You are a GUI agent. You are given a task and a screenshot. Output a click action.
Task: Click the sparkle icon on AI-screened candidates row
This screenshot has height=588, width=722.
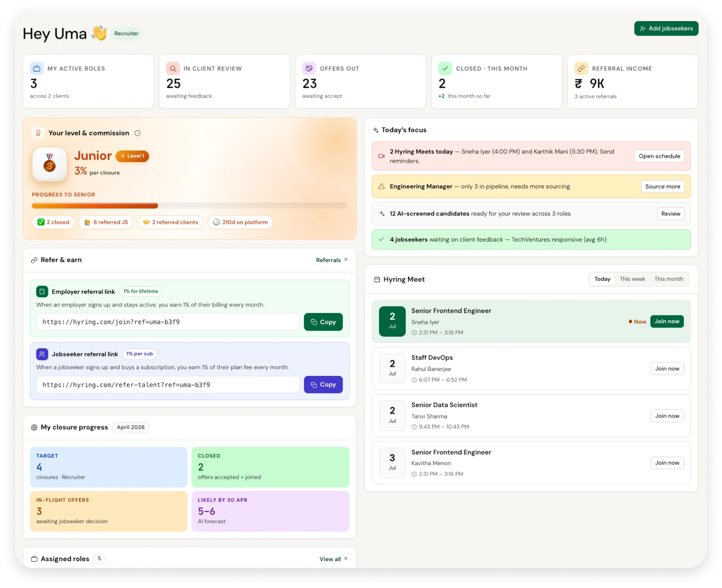pos(381,214)
